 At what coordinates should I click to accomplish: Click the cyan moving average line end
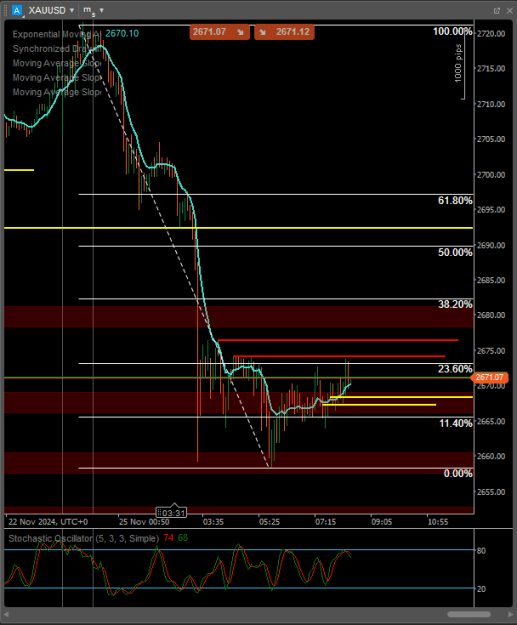[350, 384]
